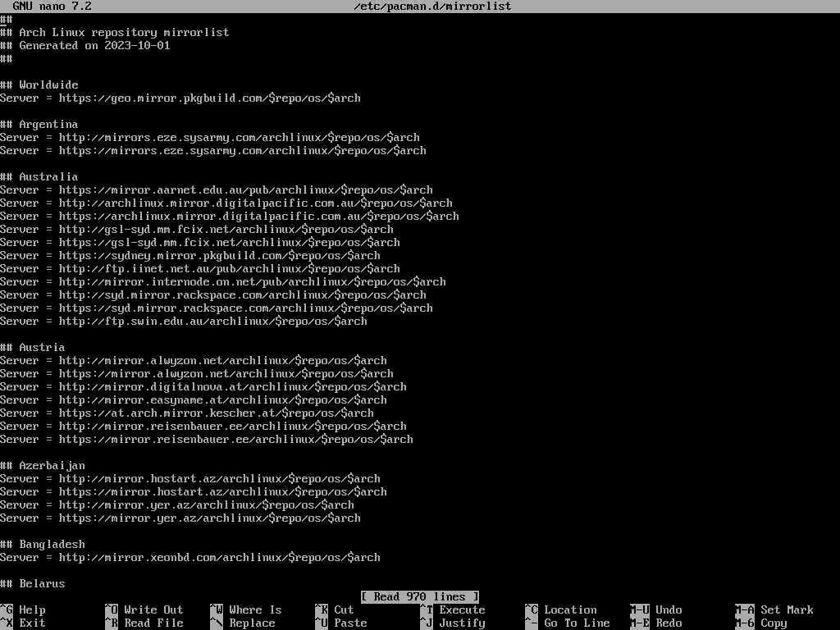840x630 pixels.
Task: Click the http mirror.yer.az server line
Action: pyautogui.click(x=177, y=504)
